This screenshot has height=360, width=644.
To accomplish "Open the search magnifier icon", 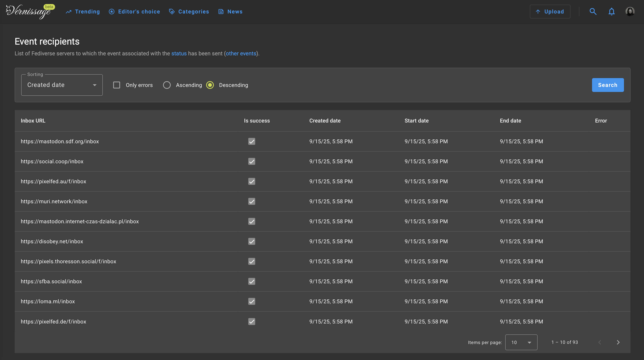I will (x=593, y=12).
